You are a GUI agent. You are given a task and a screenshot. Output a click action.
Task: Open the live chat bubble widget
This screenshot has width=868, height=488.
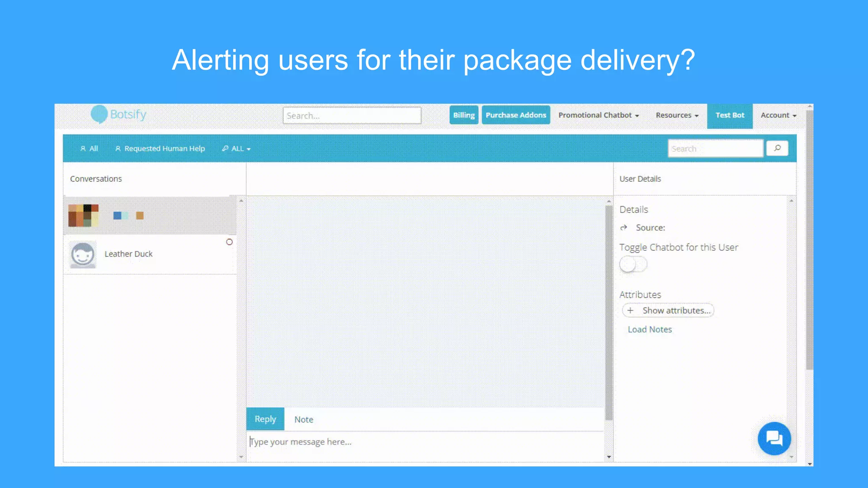(774, 438)
